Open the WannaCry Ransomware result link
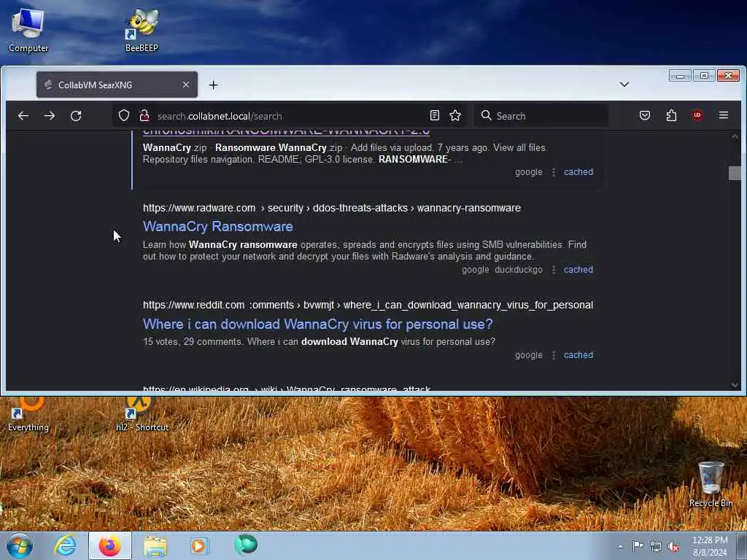The width and height of the screenshot is (747, 560). 217,227
